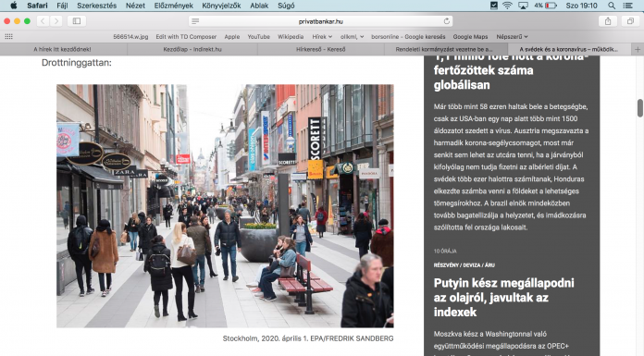Open Putyin kész megállapodni article
644x356 pixels.
[x=504, y=297]
